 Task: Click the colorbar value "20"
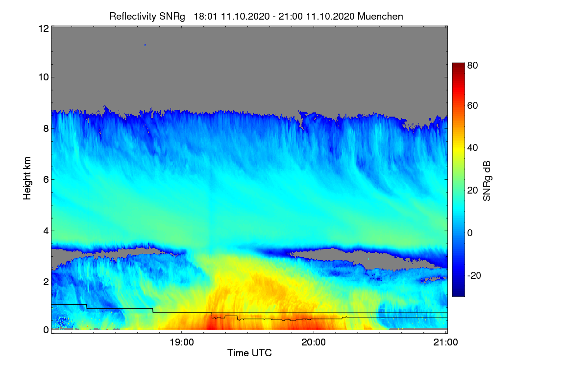(x=473, y=190)
